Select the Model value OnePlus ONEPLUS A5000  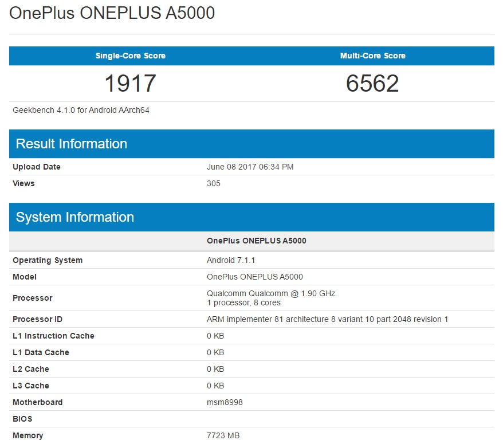(255, 277)
